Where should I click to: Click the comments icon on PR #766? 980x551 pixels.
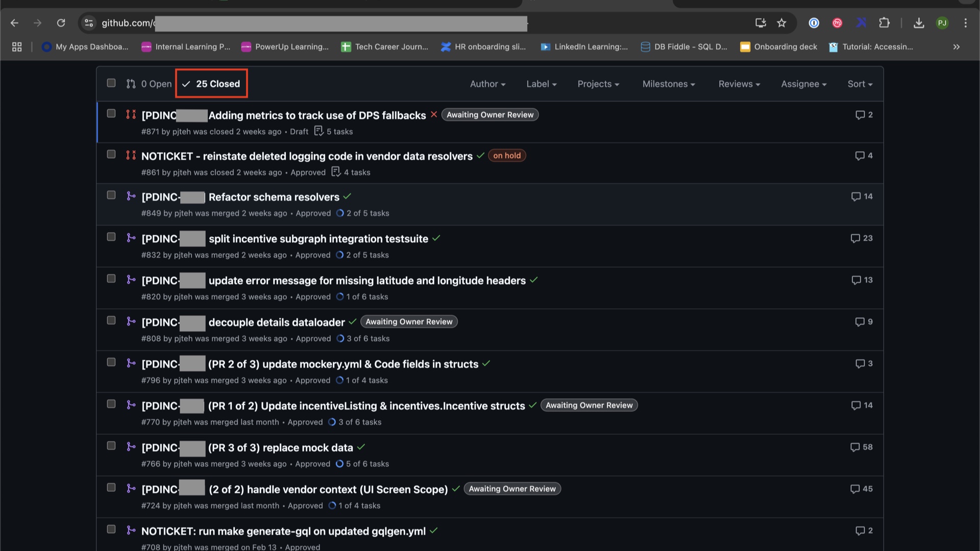855,447
